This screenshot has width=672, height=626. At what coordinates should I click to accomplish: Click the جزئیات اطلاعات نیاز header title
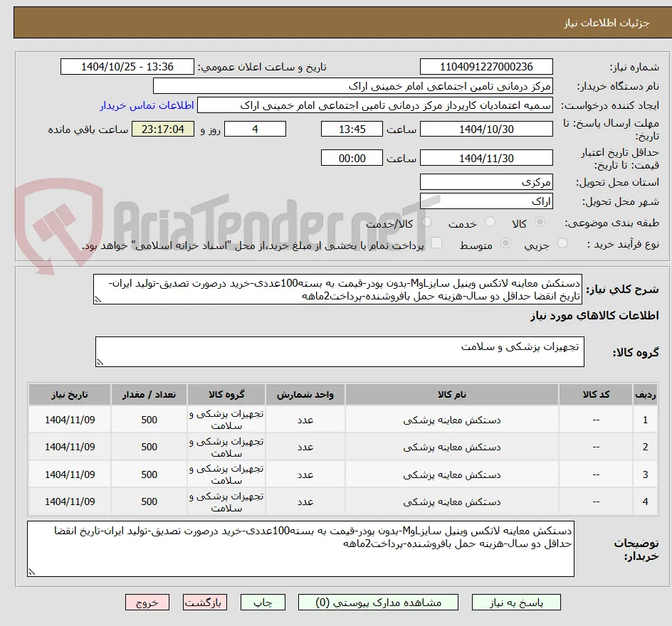pyautogui.click(x=607, y=23)
